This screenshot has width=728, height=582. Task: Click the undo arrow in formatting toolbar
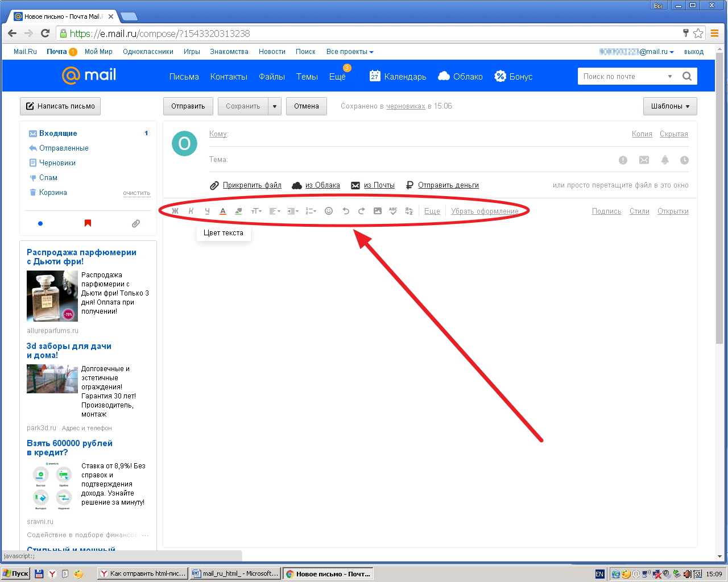pos(345,211)
